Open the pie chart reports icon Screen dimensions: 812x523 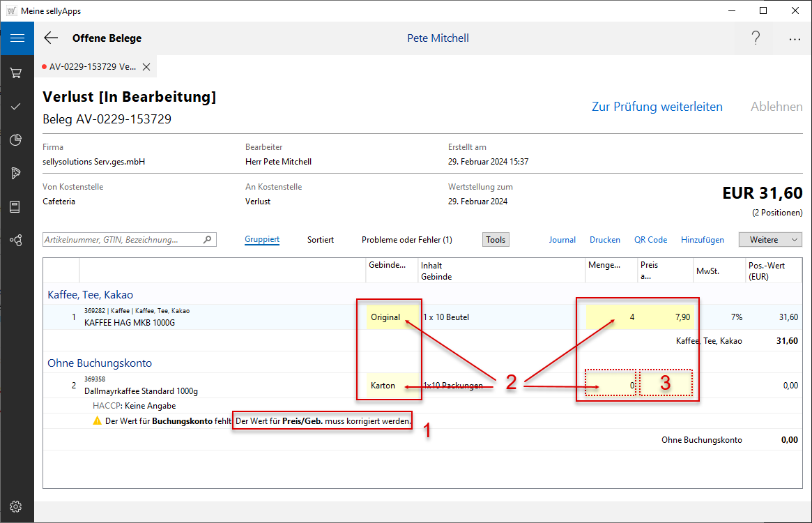[15, 140]
